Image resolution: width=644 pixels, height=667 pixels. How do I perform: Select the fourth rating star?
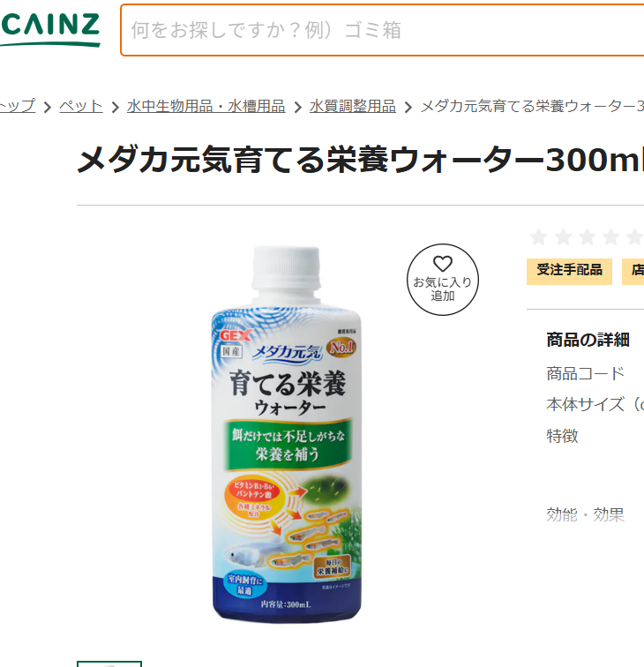(610, 237)
